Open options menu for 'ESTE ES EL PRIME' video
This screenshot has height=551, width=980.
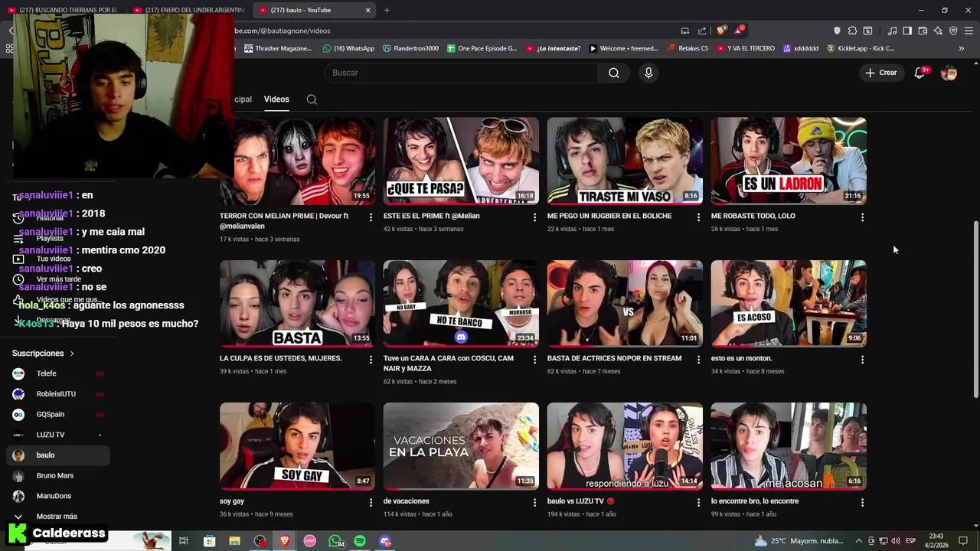(534, 217)
